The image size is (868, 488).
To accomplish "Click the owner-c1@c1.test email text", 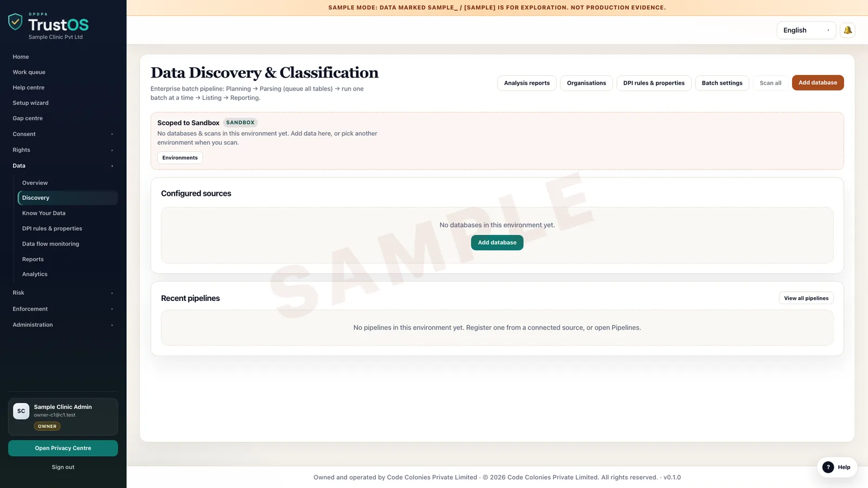I will [55, 415].
